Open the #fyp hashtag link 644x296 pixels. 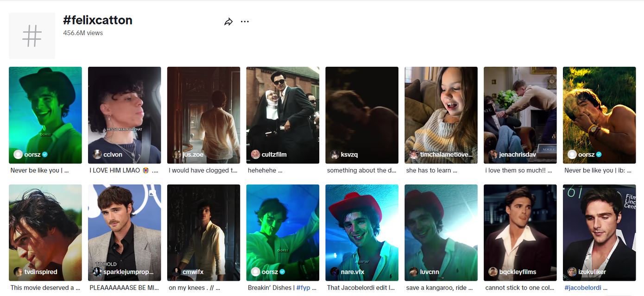pyautogui.click(x=303, y=288)
